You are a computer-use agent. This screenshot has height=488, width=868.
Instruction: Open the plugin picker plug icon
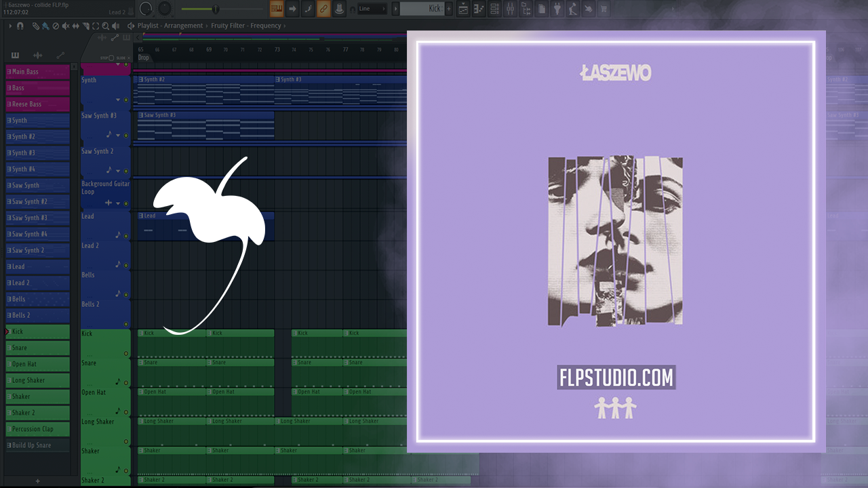point(557,9)
